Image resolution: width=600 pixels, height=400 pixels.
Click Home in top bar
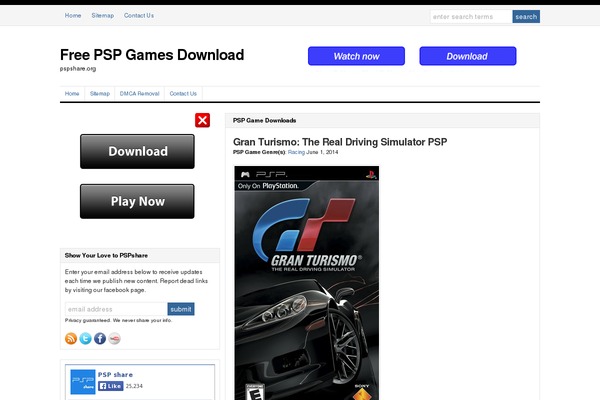[x=73, y=15]
